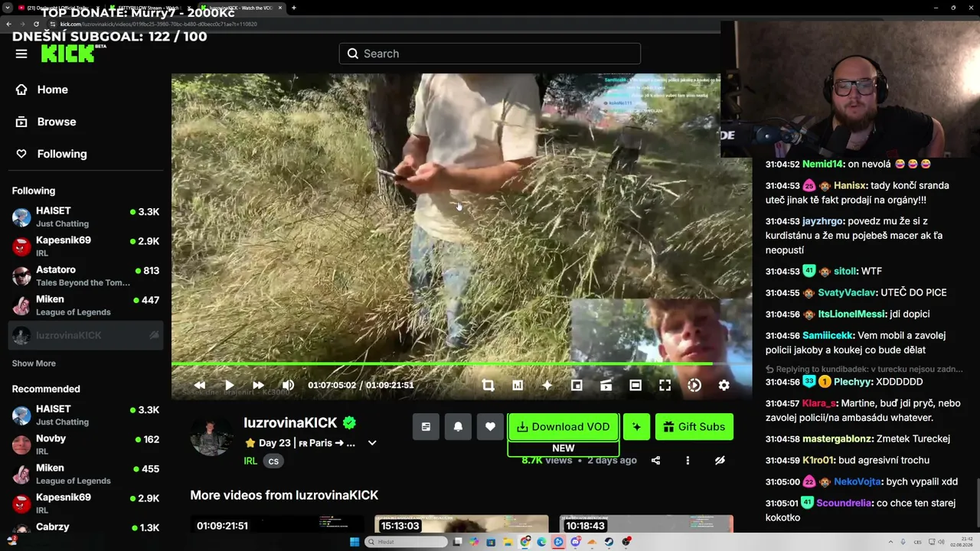The width and height of the screenshot is (980, 551).
Task: Open playback speed control
Action: 694,386
